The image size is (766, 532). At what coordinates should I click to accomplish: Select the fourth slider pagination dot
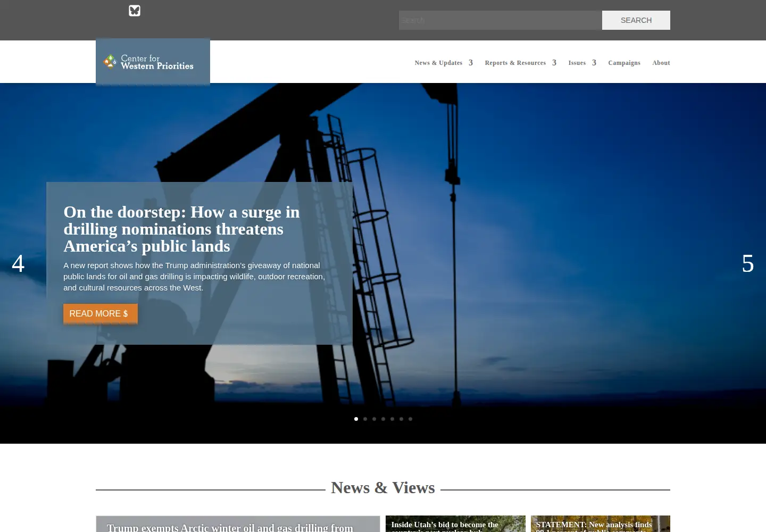383,419
